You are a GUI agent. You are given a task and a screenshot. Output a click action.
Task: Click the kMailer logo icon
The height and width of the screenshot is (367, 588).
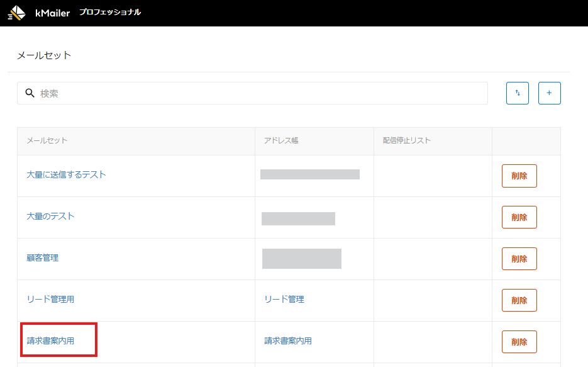pos(17,13)
